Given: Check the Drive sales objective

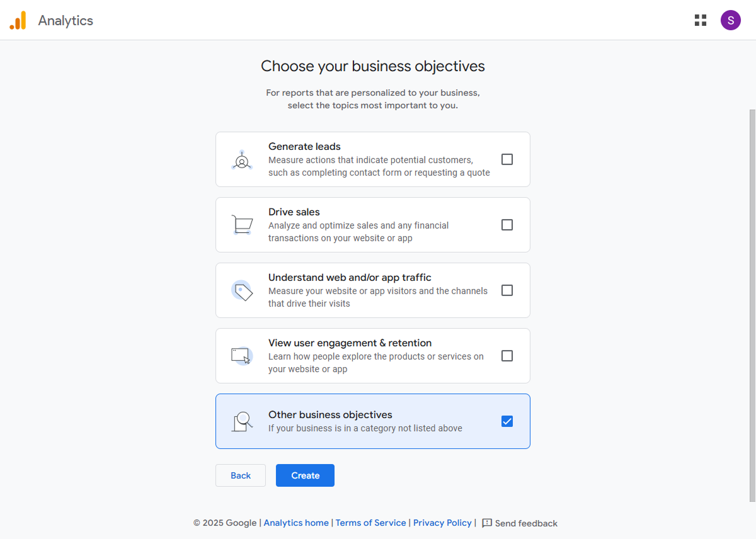Looking at the screenshot, I should [507, 225].
